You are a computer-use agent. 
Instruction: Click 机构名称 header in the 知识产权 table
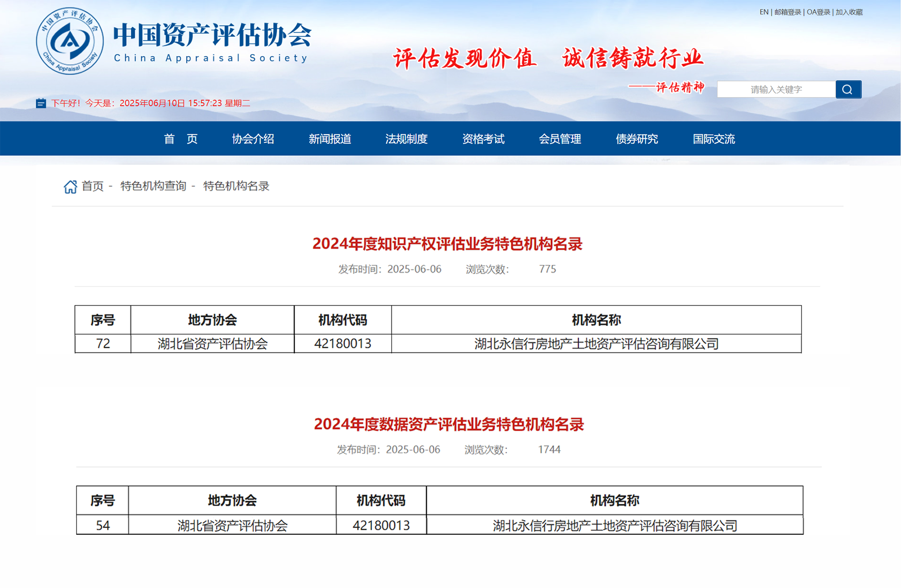(597, 320)
